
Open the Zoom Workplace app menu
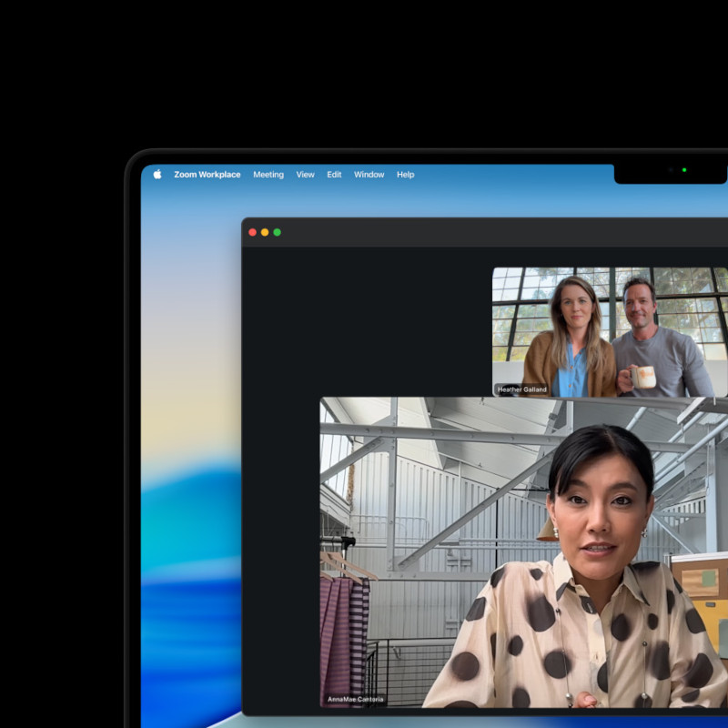pos(207,175)
